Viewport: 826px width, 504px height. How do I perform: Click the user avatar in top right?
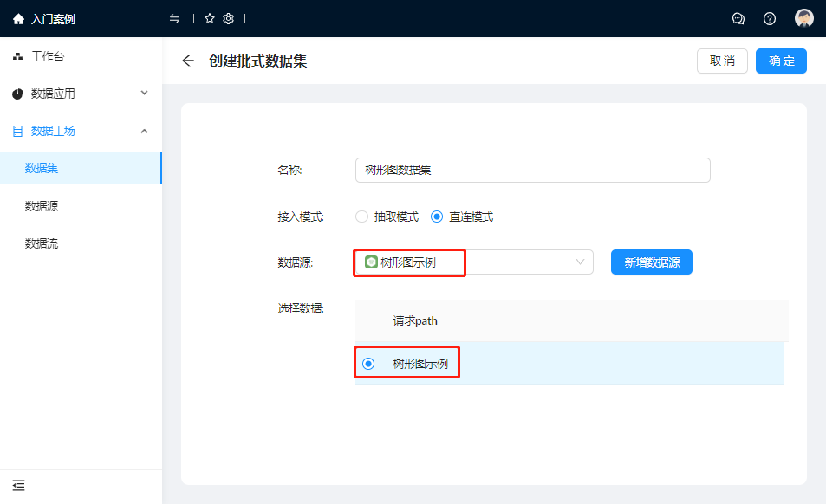[x=803, y=19]
